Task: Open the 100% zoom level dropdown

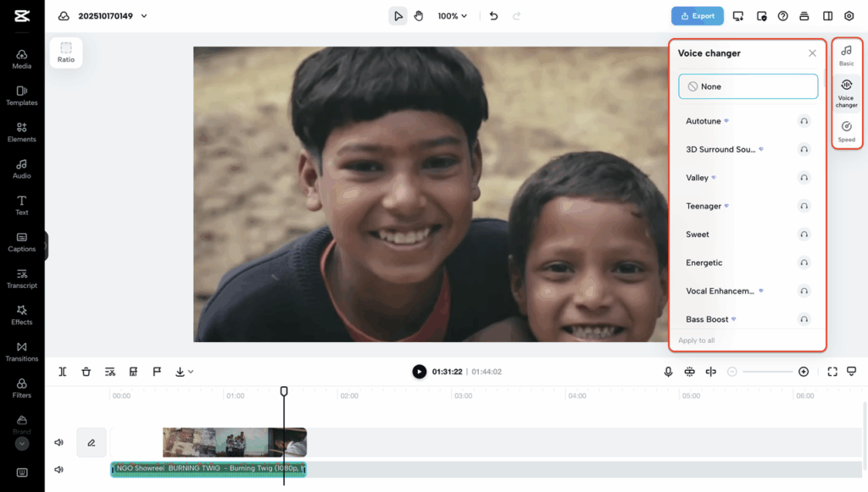Action: point(453,16)
